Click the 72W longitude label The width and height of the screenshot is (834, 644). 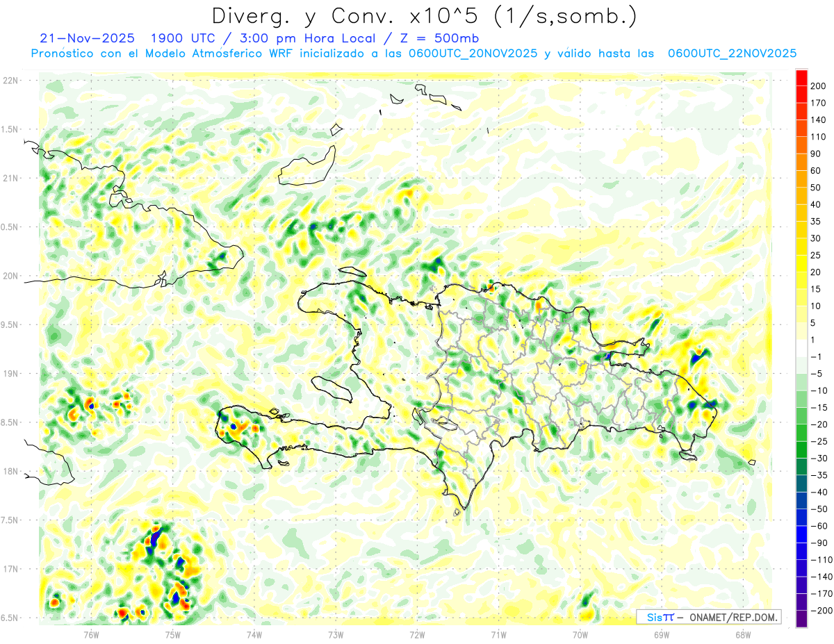point(417,634)
